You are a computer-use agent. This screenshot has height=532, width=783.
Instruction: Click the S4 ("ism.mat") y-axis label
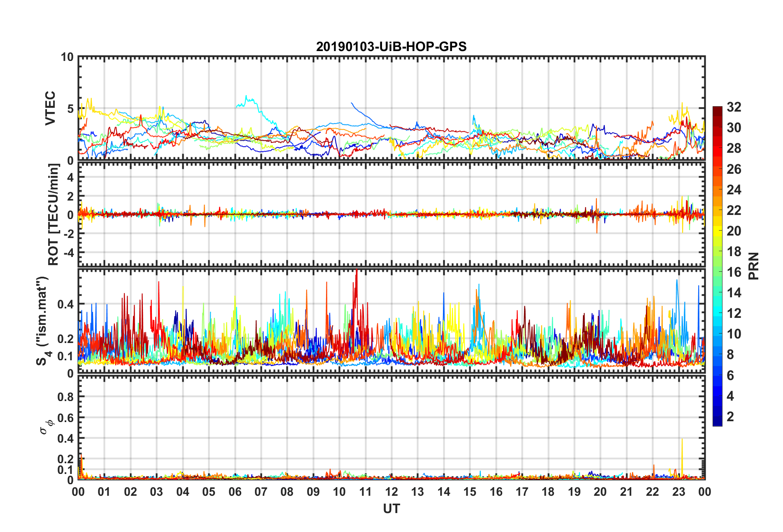click(43, 321)
